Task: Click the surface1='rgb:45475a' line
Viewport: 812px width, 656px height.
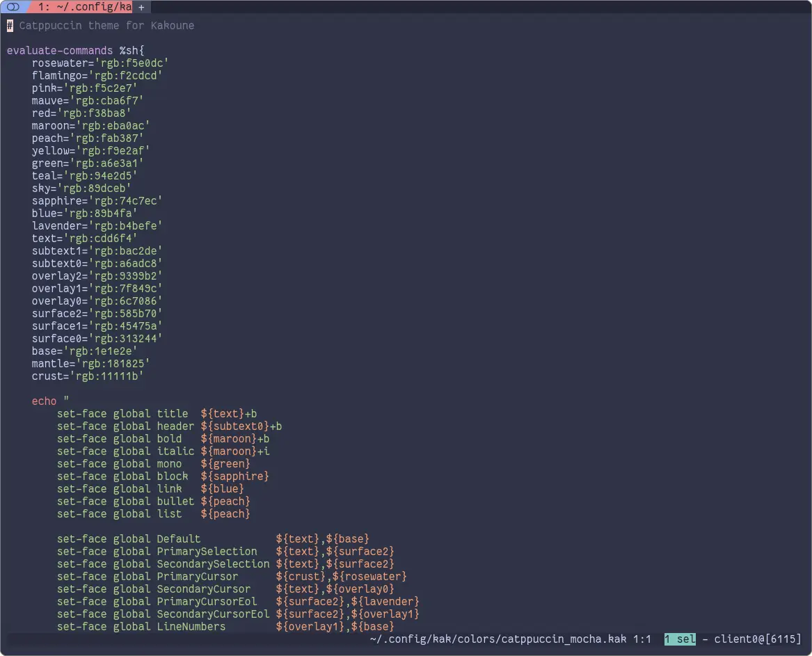Action: 97,326
